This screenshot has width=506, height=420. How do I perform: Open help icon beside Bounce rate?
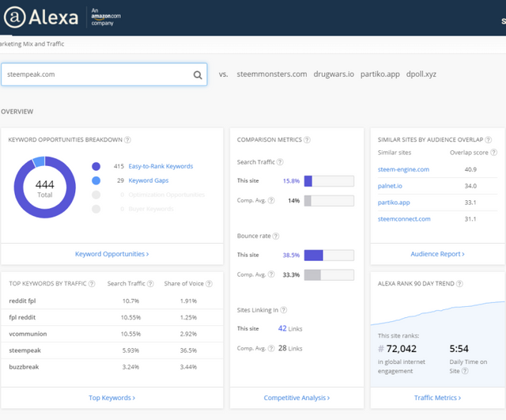coord(276,236)
